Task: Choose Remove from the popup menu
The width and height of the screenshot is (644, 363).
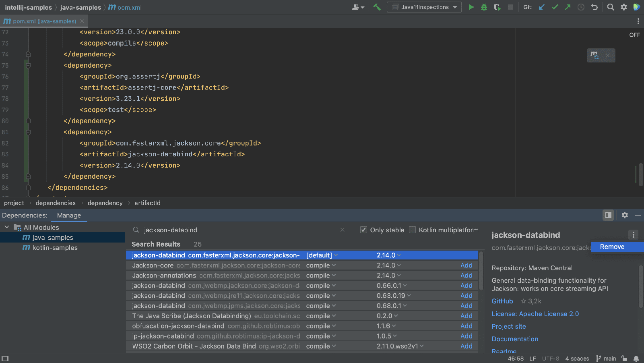Action: (x=617, y=247)
